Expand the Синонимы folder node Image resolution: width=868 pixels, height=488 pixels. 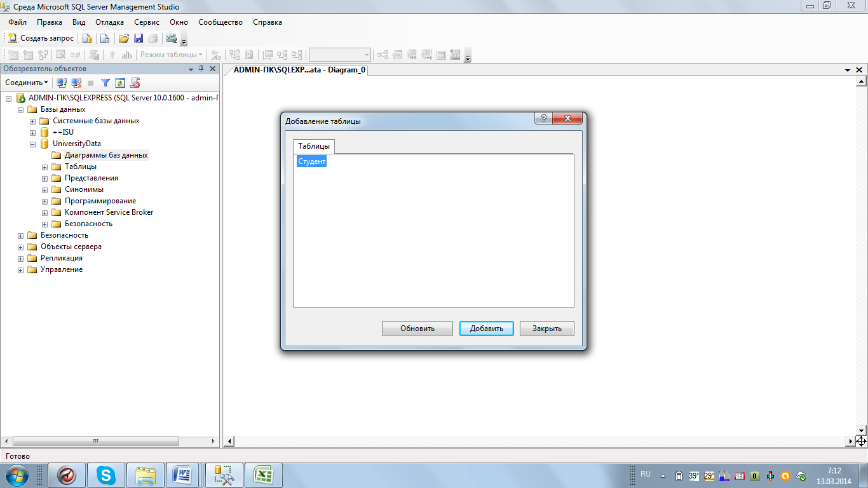[x=45, y=189]
